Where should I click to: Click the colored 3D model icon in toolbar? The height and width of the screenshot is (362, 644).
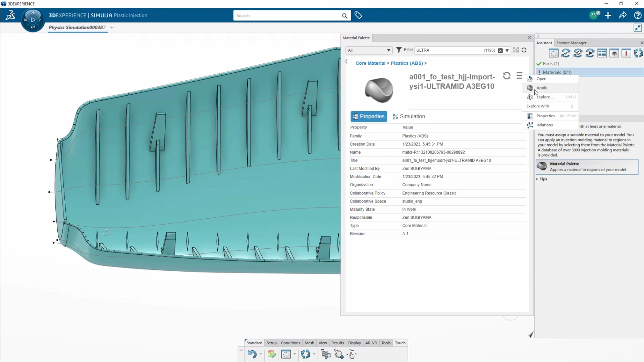[x=272, y=354]
